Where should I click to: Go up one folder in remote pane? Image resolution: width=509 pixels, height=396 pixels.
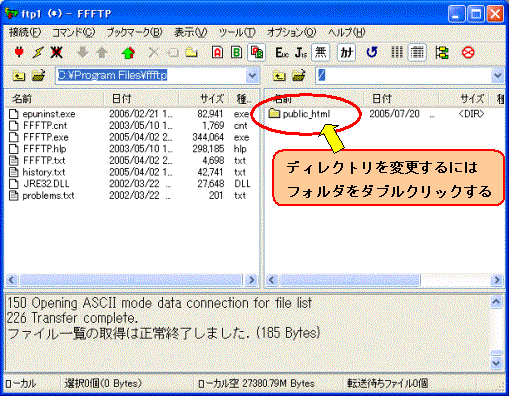click(279, 76)
